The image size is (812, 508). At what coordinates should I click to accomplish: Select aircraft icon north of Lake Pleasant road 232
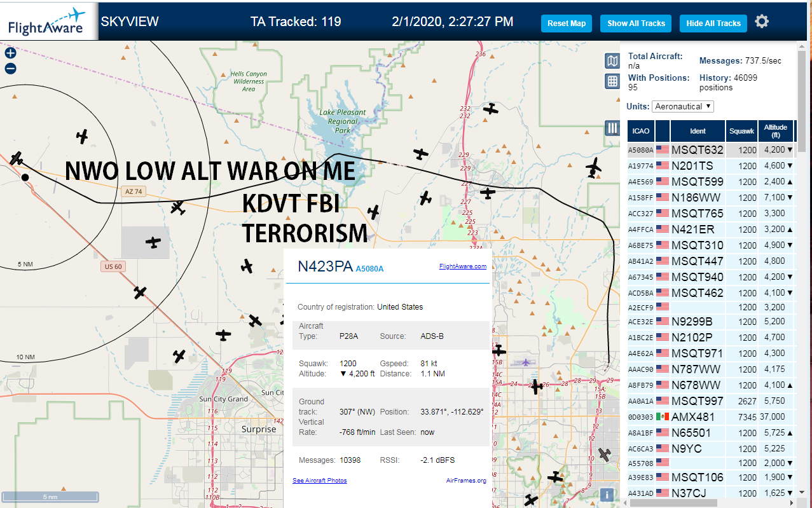pos(490,109)
